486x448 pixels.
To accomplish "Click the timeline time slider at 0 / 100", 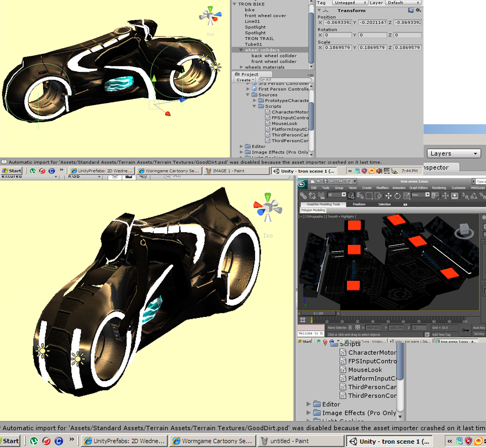I will 318,313.
